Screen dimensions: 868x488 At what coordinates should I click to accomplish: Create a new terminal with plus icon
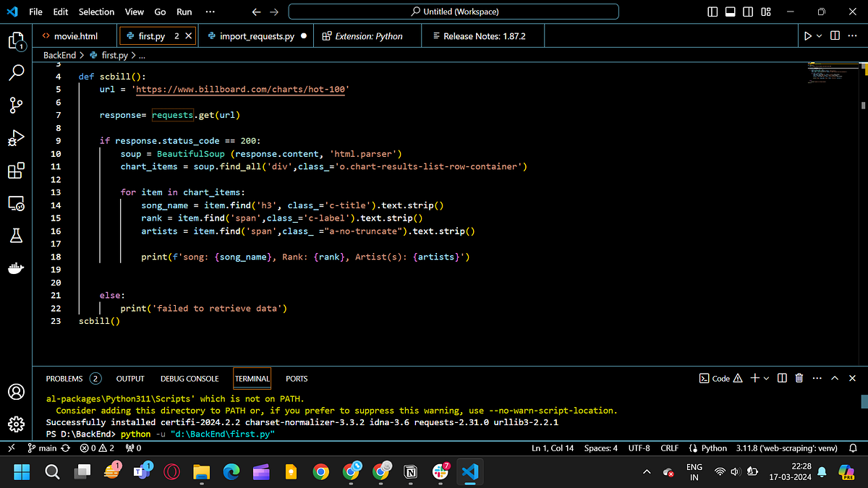753,378
